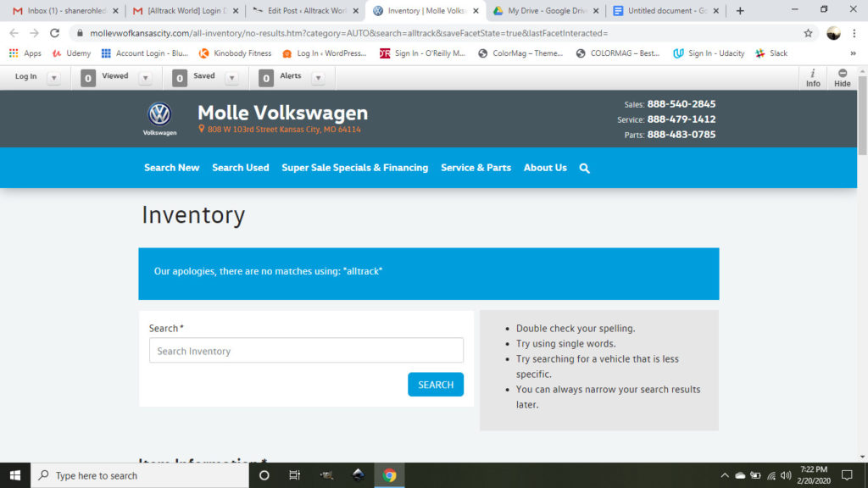Click the Info icon in the toolbar
868x488 pixels.
pos(813,78)
